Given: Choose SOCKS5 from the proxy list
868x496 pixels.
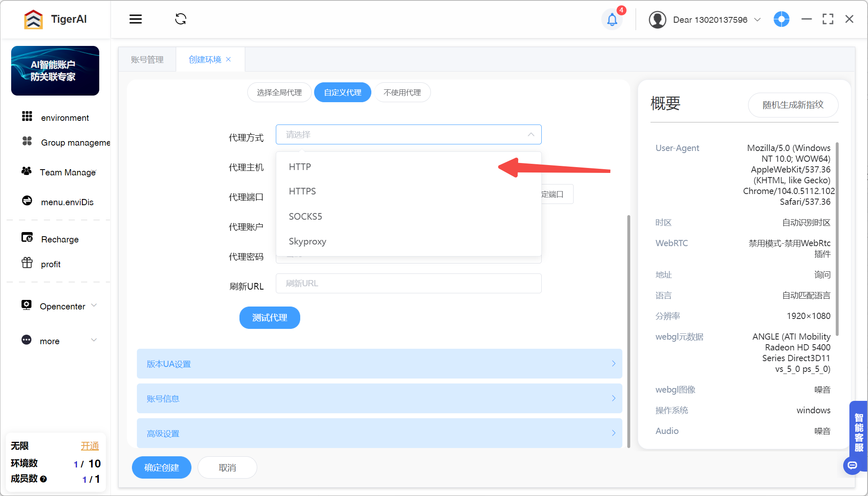Looking at the screenshot, I should pyautogui.click(x=409, y=216).
